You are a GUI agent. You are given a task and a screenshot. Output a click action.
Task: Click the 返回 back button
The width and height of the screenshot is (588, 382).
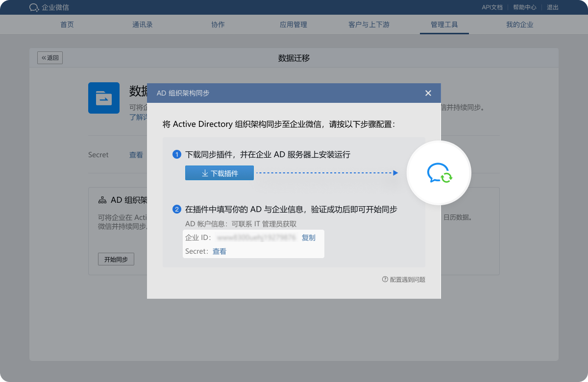click(x=50, y=58)
